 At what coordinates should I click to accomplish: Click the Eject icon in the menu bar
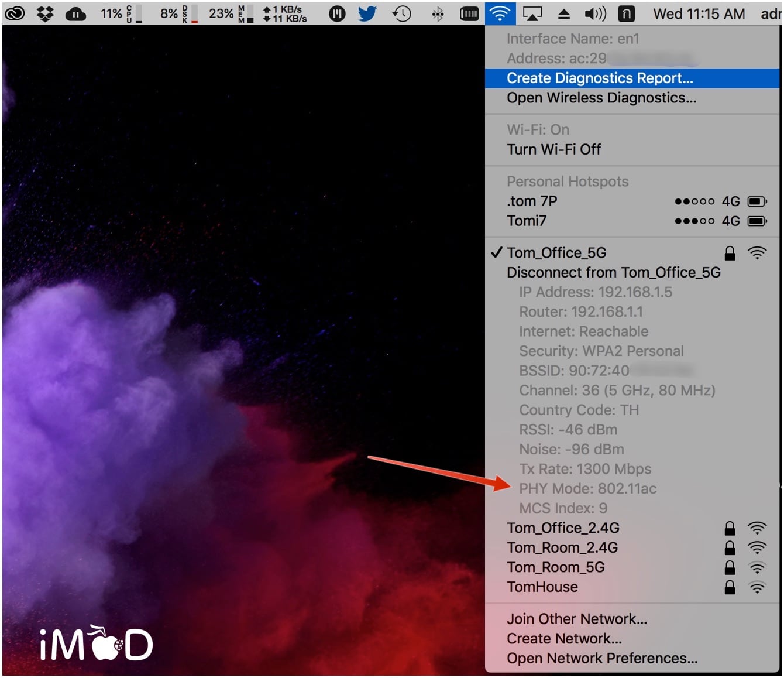coord(563,13)
